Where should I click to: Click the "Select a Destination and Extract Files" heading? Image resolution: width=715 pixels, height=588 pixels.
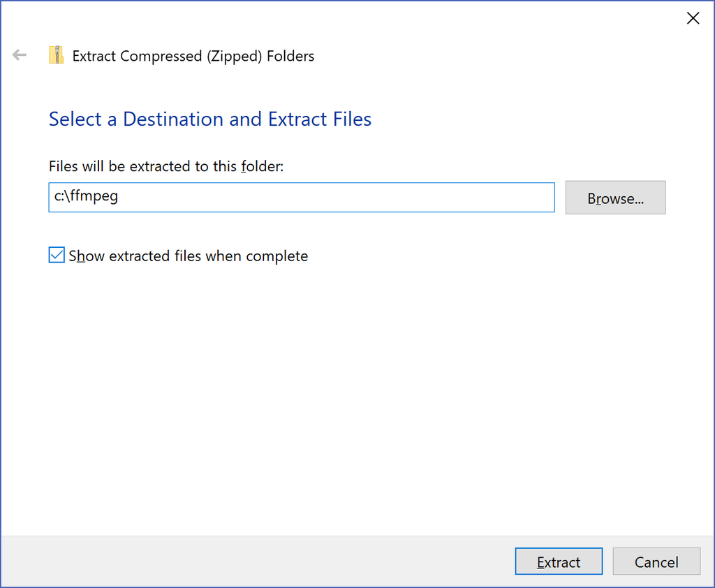[x=209, y=119]
